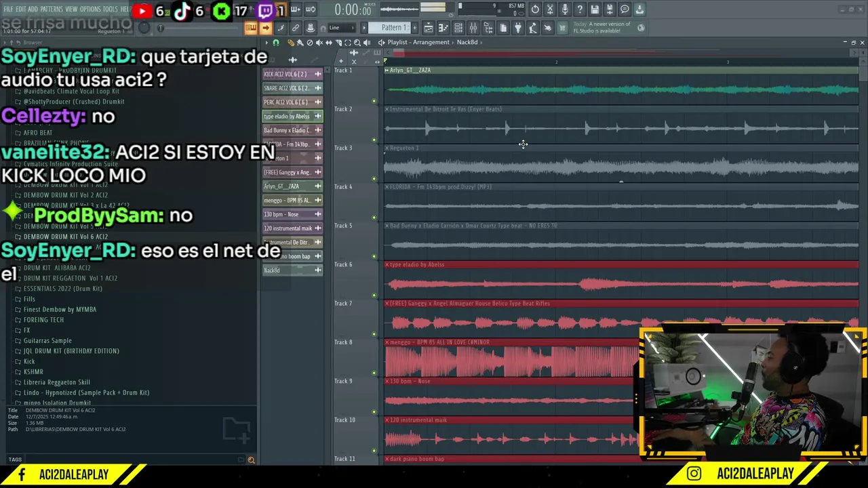Click the save new version icon
This screenshot has width=868, height=488.
click(x=610, y=9)
